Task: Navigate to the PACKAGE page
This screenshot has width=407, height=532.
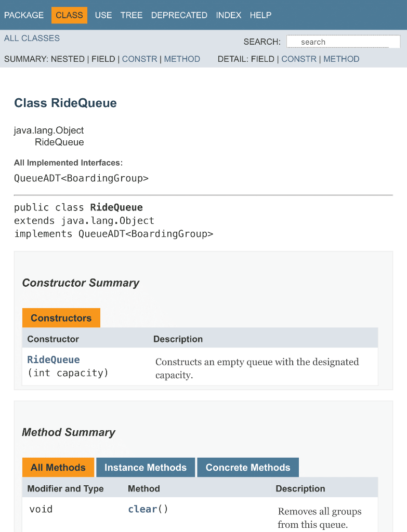Action: [x=24, y=15]
